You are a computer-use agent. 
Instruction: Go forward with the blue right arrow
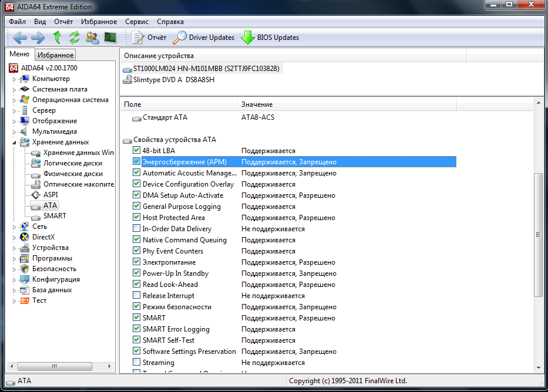click(38, 38)
